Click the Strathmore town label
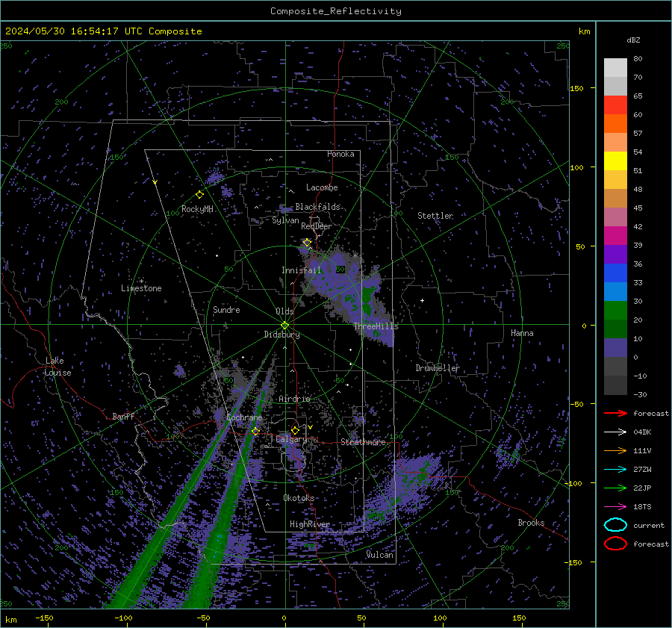 (363, 442)
